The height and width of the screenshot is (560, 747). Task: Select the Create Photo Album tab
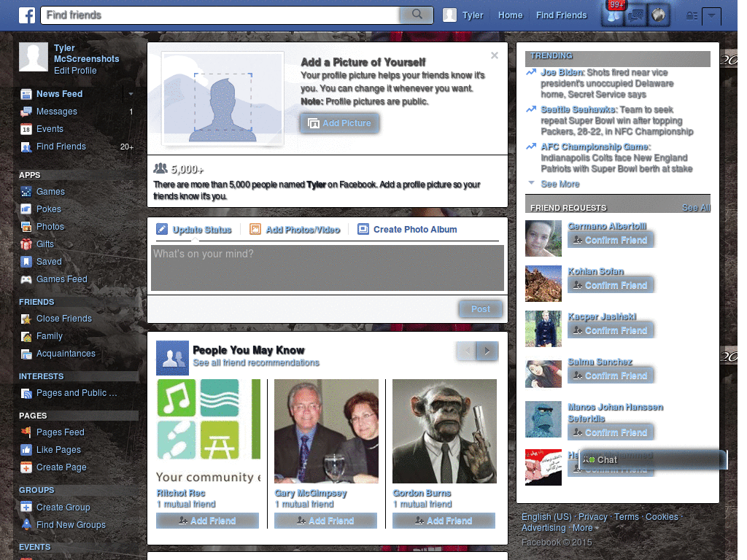407,230
